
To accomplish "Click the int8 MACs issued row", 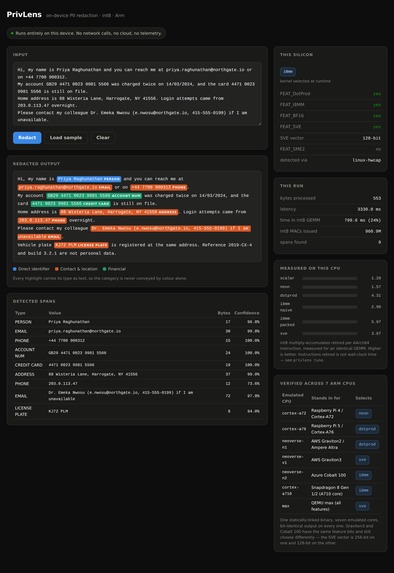I will (x=330, y=231).
